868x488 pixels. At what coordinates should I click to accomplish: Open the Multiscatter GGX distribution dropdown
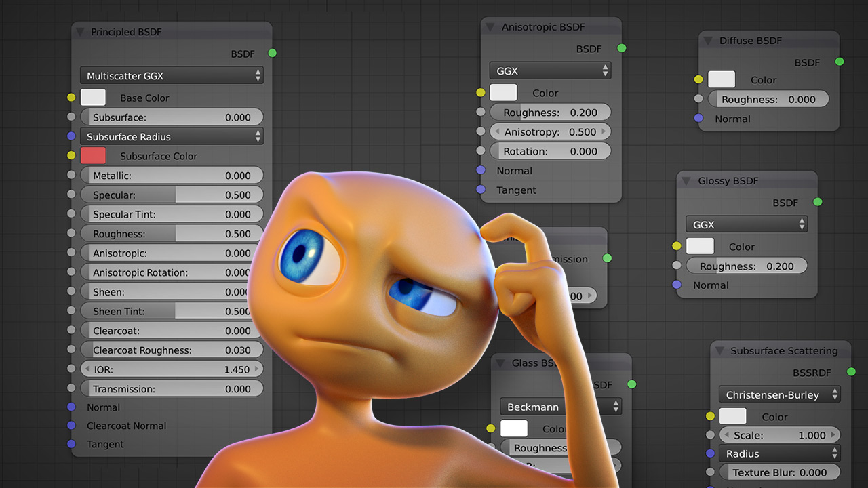pos(172,76)
